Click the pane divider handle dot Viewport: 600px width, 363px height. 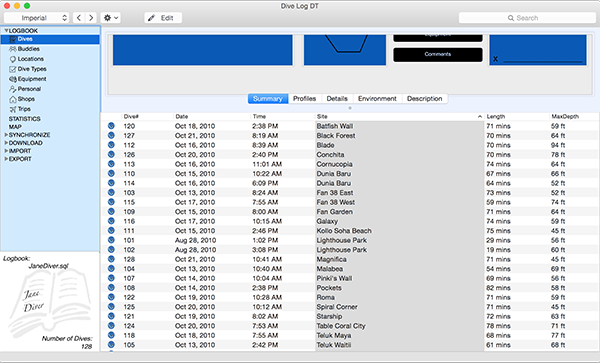coord(350,108)
